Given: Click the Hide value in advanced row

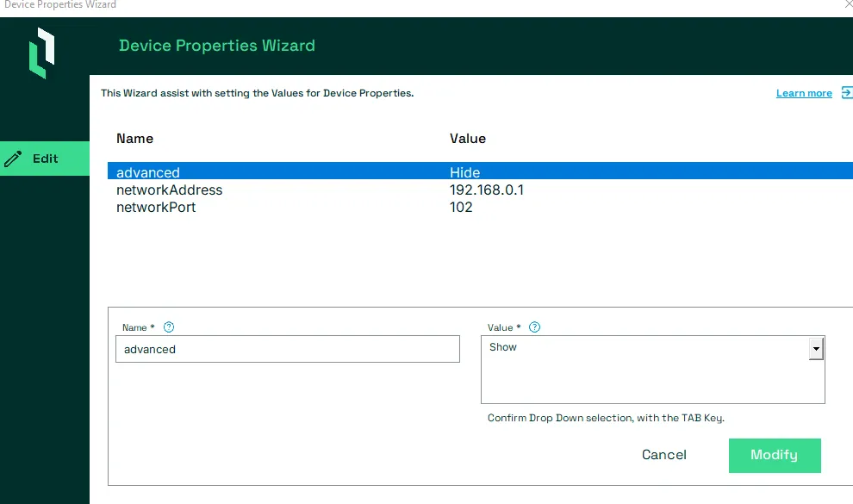Looking at the screenshot, I should (x=464, y=172).
